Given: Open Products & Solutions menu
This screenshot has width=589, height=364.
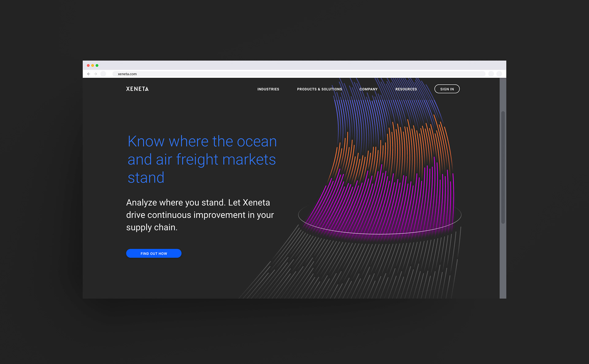Looking at the screenshot, I should [319, 89].
